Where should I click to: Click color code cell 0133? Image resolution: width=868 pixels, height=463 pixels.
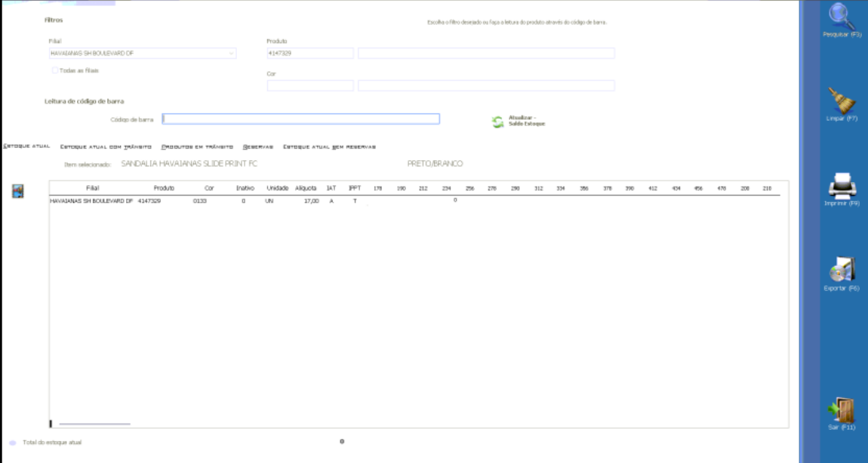pos(200,201)
